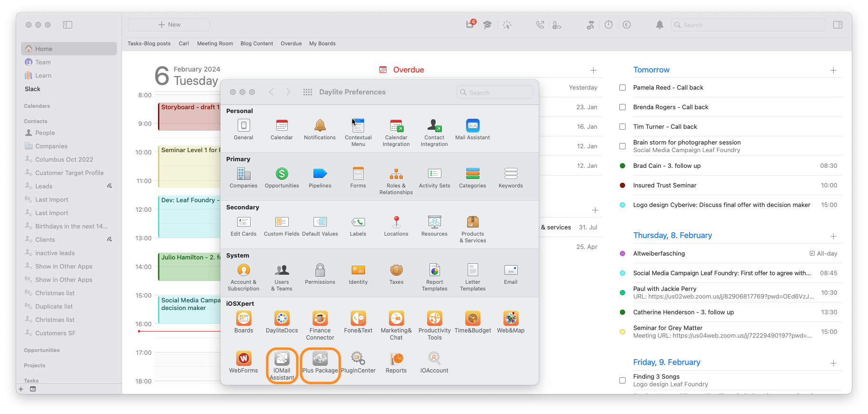The width and height of the screenshot is (868, 414).
Task: Open Email system preferences
Action: (511, 270)
